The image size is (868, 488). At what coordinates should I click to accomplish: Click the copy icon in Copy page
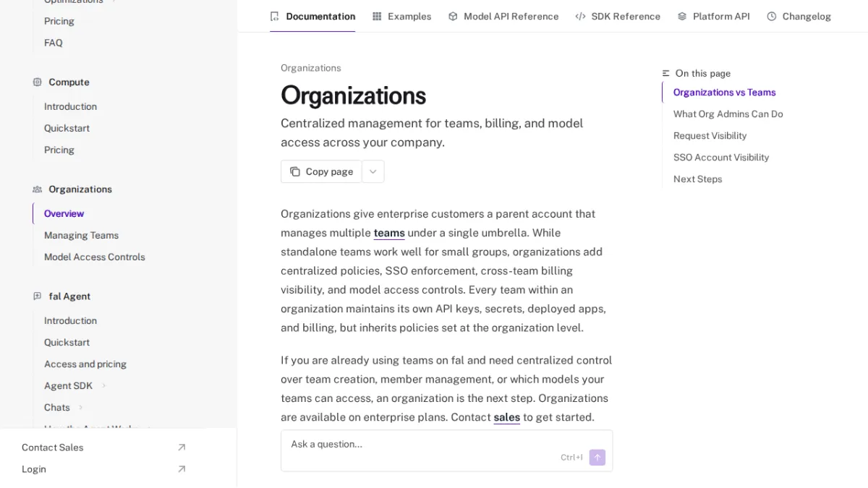[295, 171]
